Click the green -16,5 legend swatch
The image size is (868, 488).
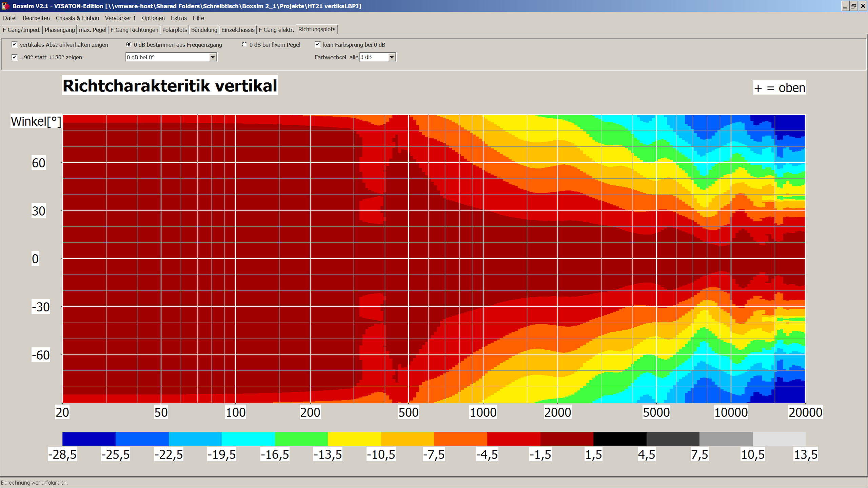tap(301, 439)
